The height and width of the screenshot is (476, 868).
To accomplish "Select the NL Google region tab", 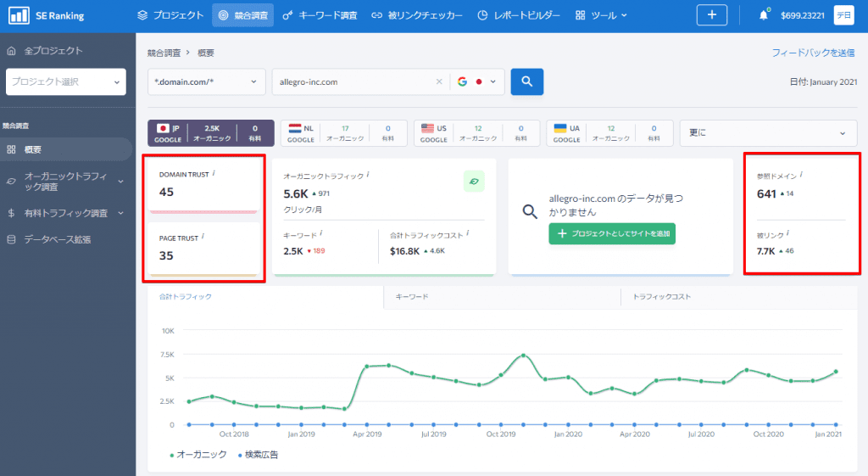I will [344, 133].
